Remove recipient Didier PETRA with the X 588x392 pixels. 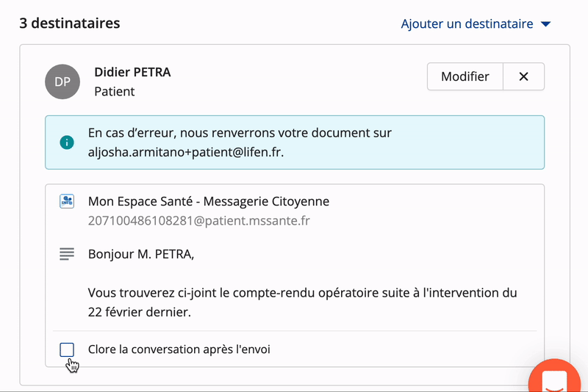[523, 76]
